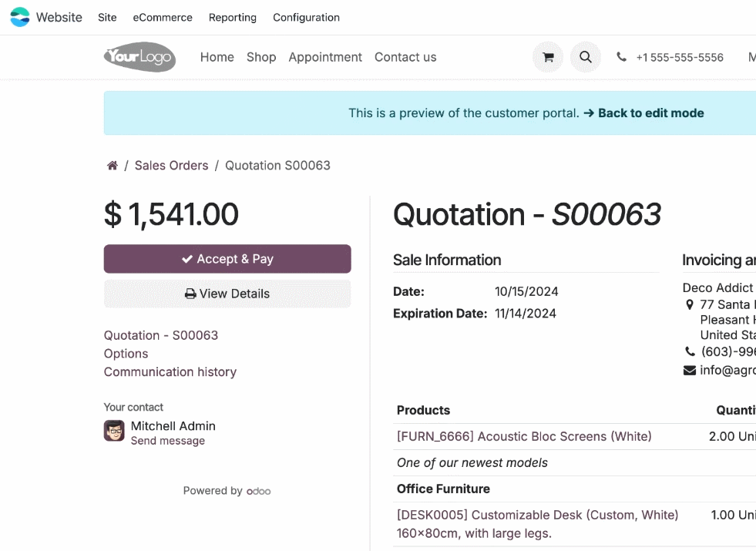This screenshot has height=551, width=756.
Task: Click Send message under Mitchell Admin
Action: point(168,441)
